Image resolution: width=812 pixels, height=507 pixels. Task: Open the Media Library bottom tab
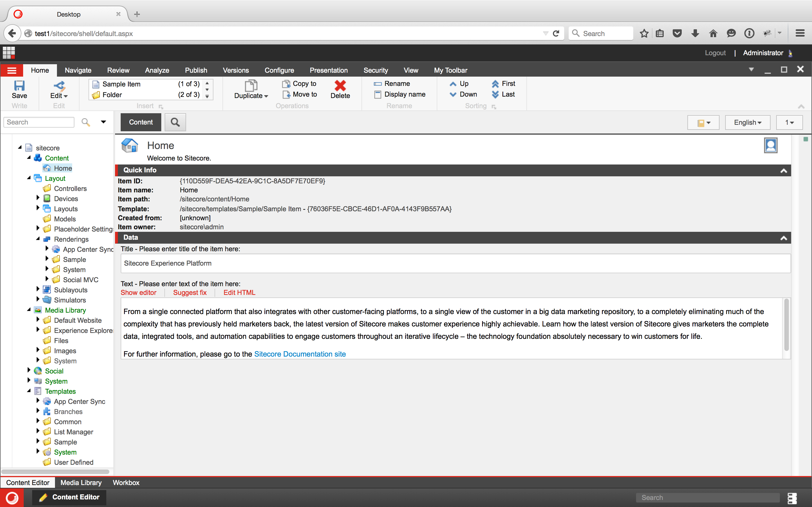[x=81, y=482]
